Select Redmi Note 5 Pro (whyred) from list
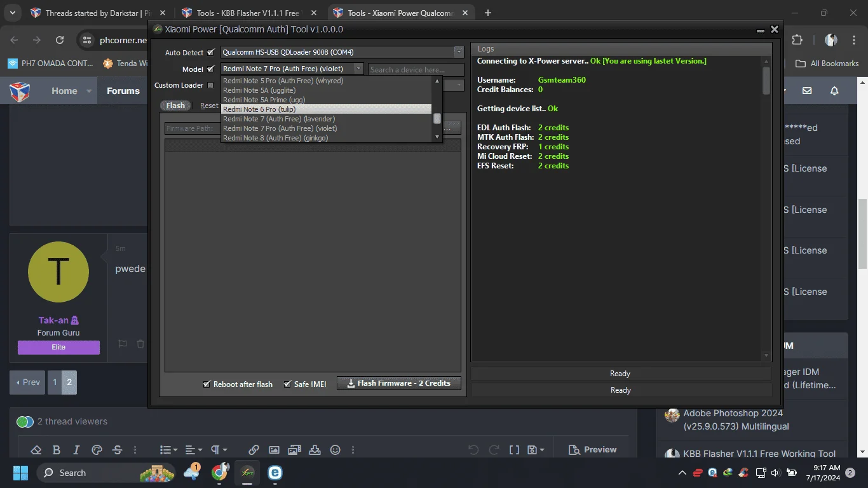 click(327, 81)
